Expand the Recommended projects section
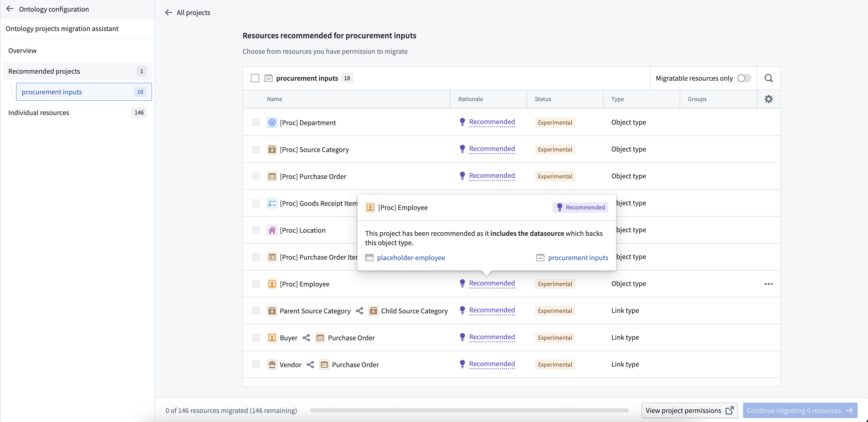 [x=44, y=71]
